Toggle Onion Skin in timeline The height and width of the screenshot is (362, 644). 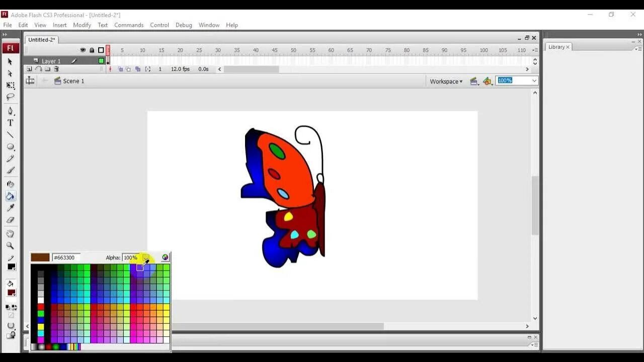pos(120,69)
